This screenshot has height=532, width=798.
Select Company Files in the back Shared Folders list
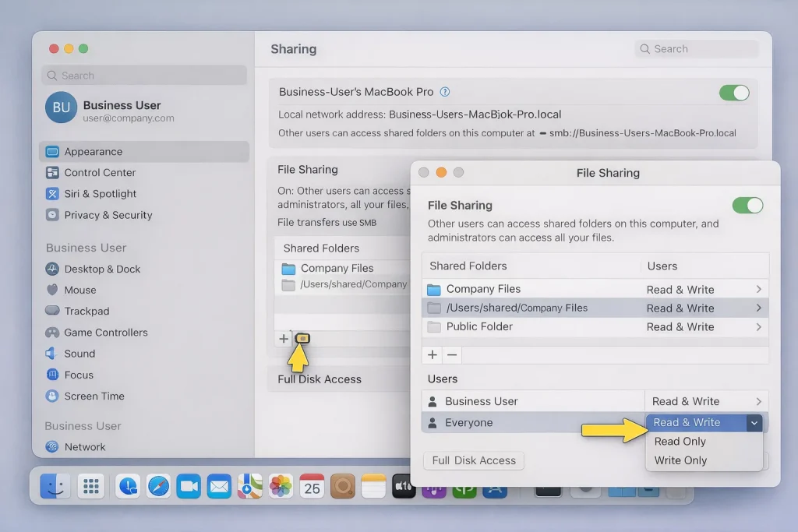[342, 268]
